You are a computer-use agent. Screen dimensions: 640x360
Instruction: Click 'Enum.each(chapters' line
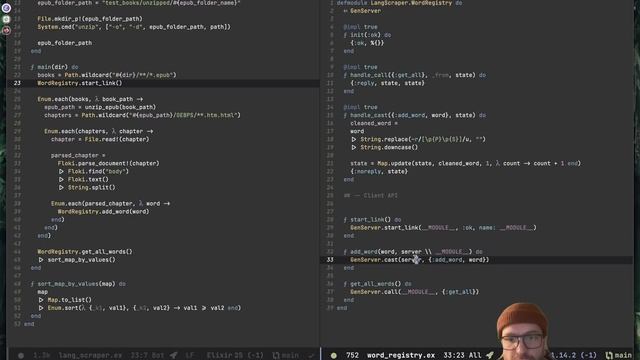(x=98, y=131)
